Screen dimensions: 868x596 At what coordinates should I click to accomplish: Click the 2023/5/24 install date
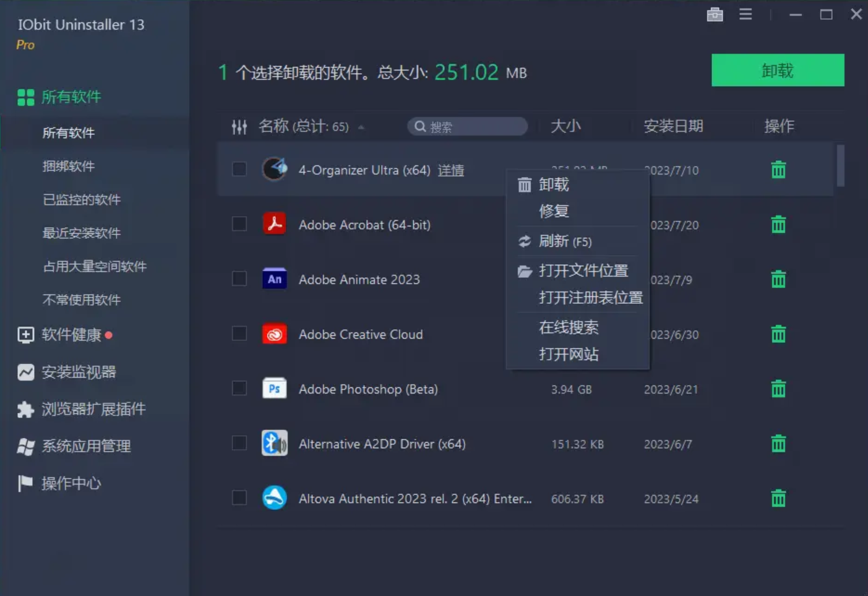pos(671,499)
